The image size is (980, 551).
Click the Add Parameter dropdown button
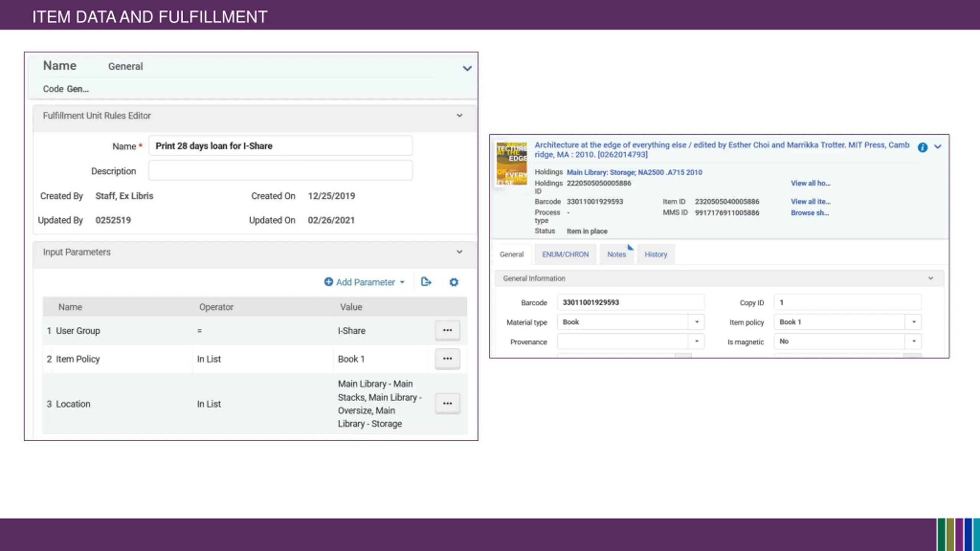pos(364,282)
